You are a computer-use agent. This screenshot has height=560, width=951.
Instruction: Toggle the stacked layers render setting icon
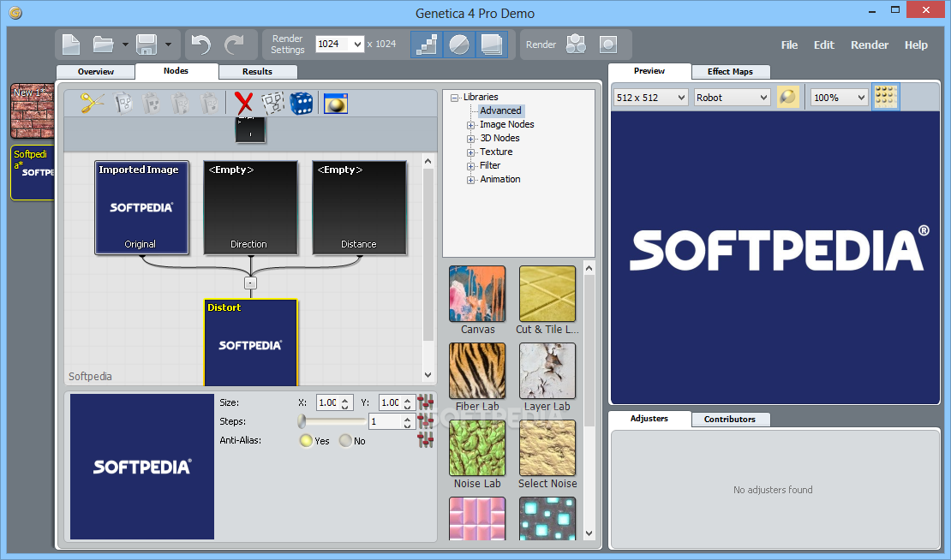[x=491, y=45]
